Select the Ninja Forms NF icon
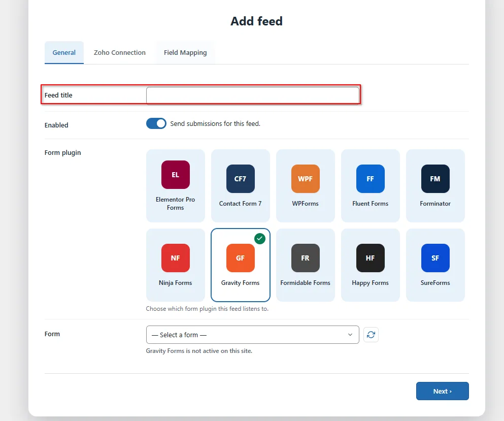The height and width of the screenshot is (421, 504). tap(176, 258)
